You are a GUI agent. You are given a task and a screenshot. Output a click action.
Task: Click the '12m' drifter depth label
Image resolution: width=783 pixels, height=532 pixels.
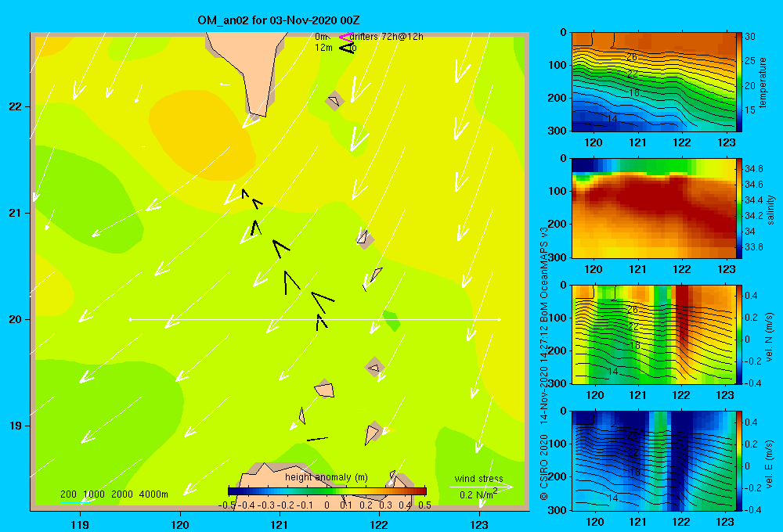(323, 48)
